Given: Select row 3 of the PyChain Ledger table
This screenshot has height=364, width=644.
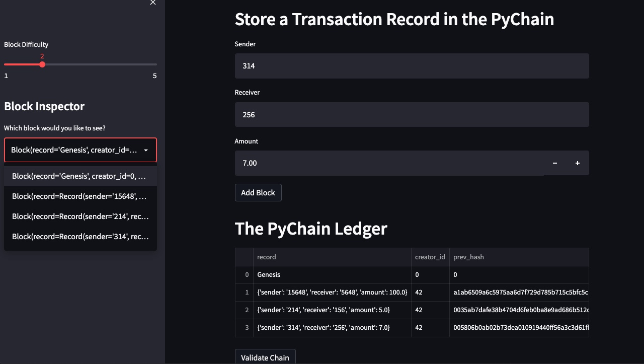Looking at the screenshot, I should tap(332, 327).
